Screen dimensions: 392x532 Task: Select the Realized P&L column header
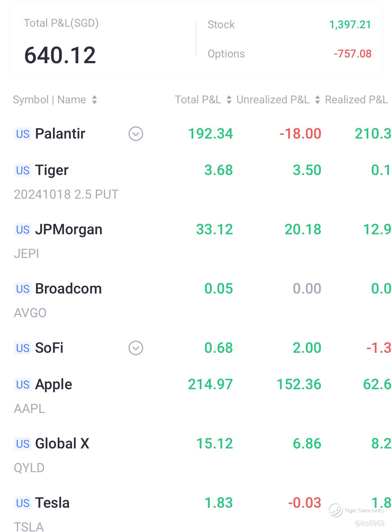coord(356,100)
